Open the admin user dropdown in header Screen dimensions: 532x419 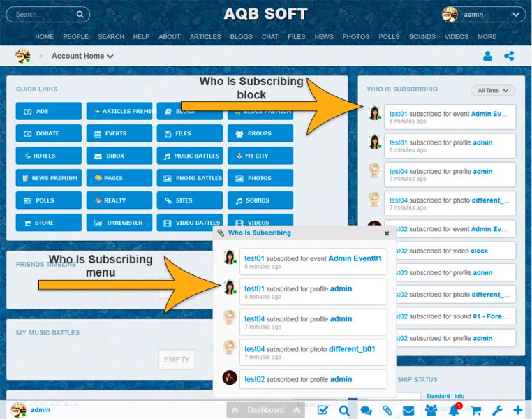click(482, 15)
